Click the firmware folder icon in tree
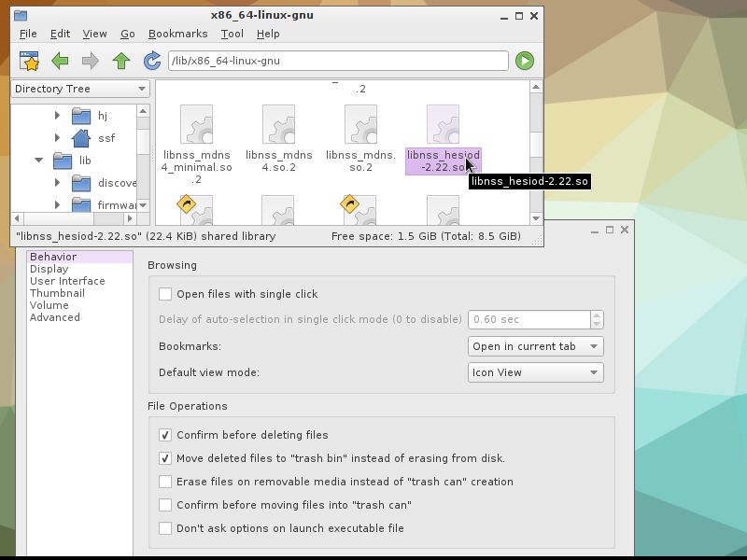This screenshot has width=747, height=560. pos(81,205)
